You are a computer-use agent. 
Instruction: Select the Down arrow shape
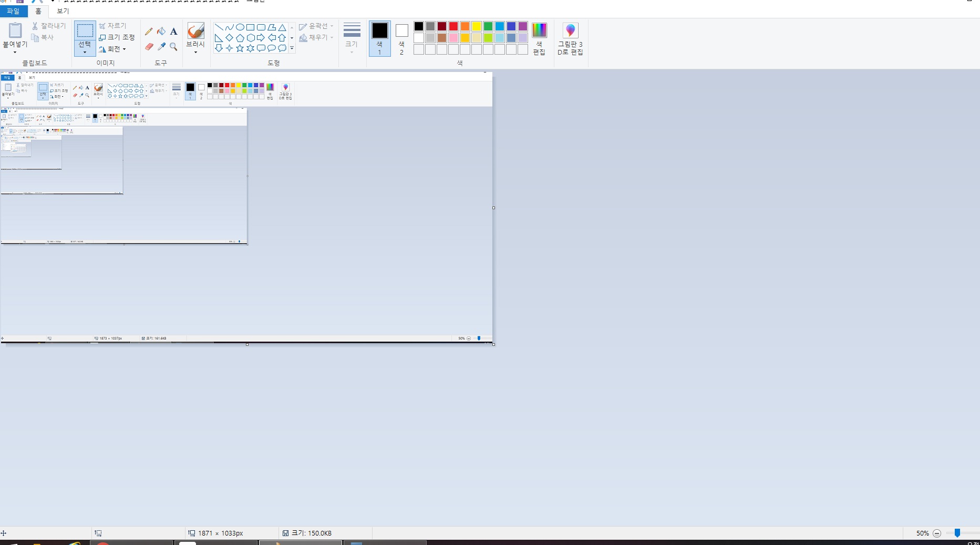click(x=219, y=48)
